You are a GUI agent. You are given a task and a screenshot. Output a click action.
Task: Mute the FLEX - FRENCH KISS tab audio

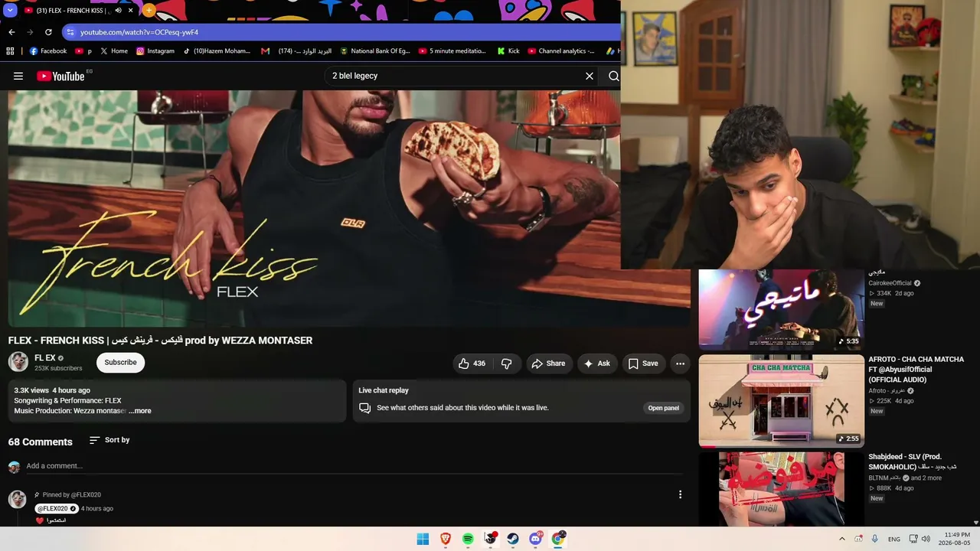click(x=118, y=11)
